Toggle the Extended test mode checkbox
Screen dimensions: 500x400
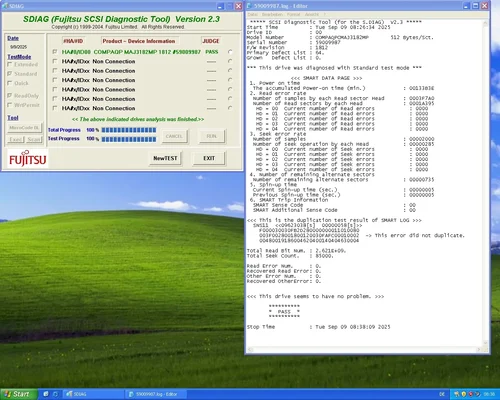[10, 64]
